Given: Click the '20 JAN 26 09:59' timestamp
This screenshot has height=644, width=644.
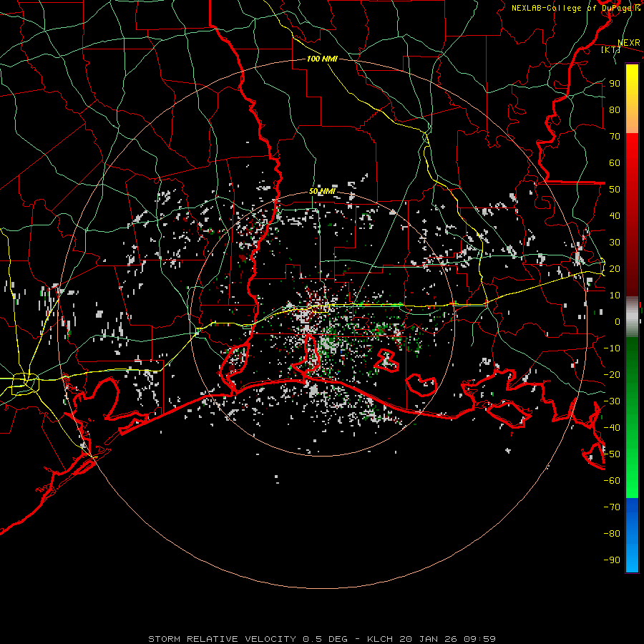Looking at the screenshot, I should (448, 639).
